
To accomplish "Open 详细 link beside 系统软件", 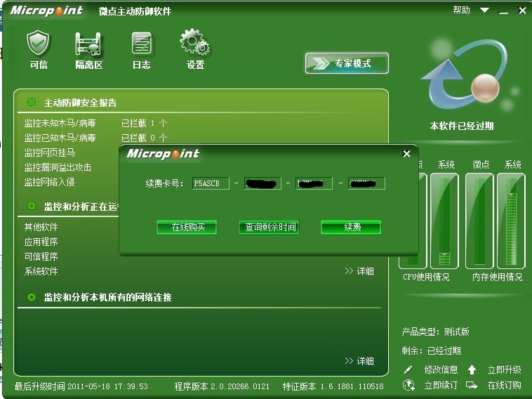I will click(x=359, y=271).
